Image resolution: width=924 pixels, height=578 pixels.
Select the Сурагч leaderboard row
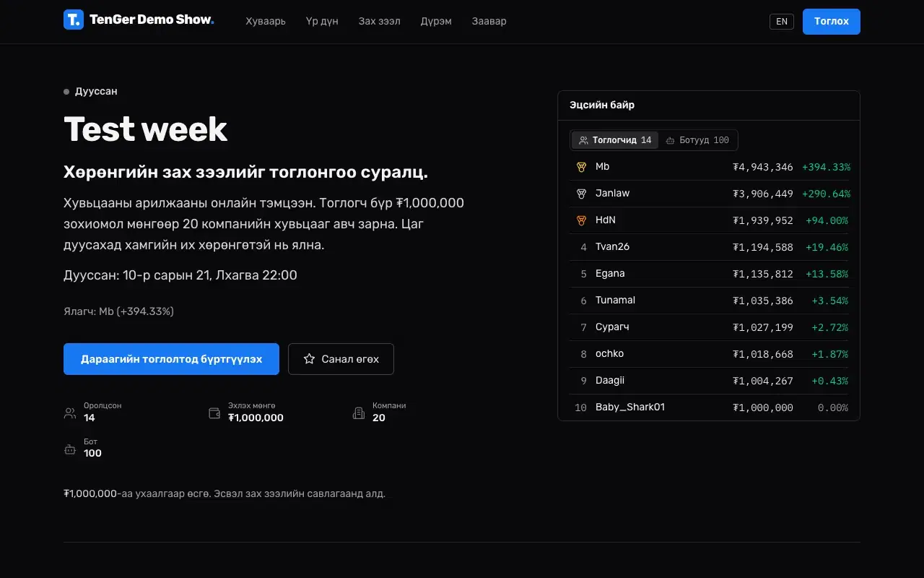click(709, 327)
